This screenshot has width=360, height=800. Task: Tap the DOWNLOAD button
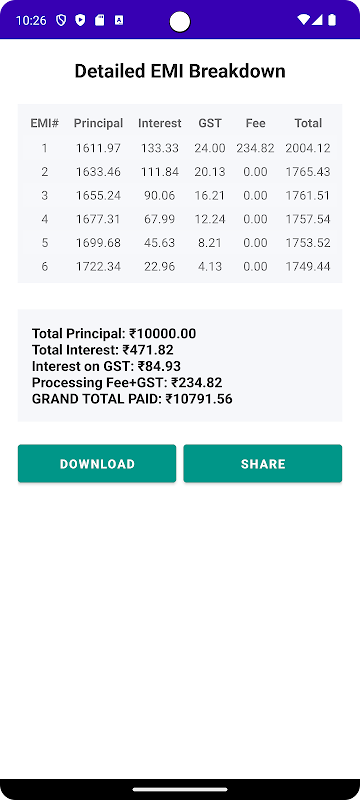coord(97,463)
